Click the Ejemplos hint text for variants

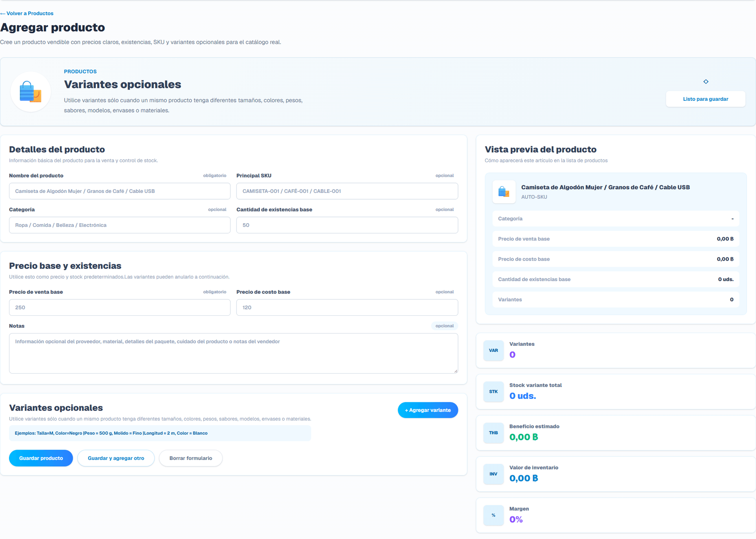click(111, 433)
